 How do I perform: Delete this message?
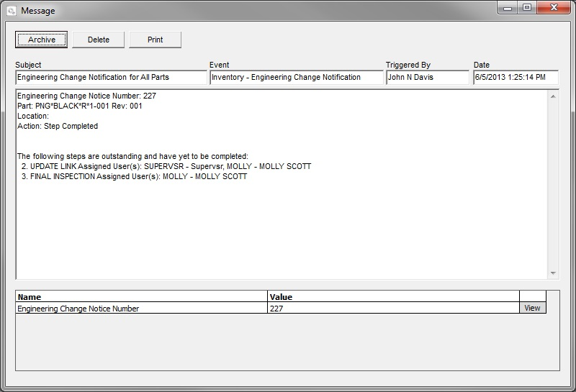[x=99, y=40]
